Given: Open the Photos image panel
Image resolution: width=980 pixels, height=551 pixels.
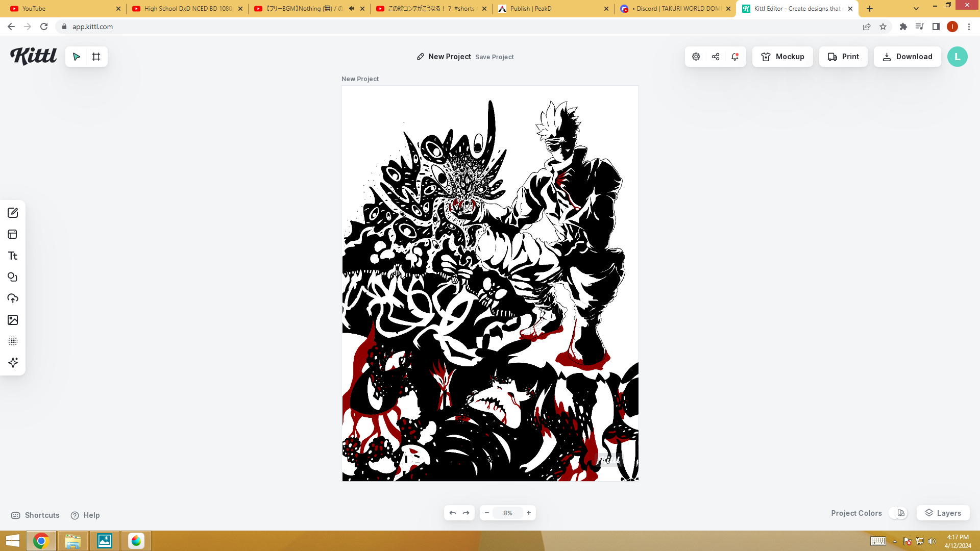Looking at the screenshot, I should point(13,320).
